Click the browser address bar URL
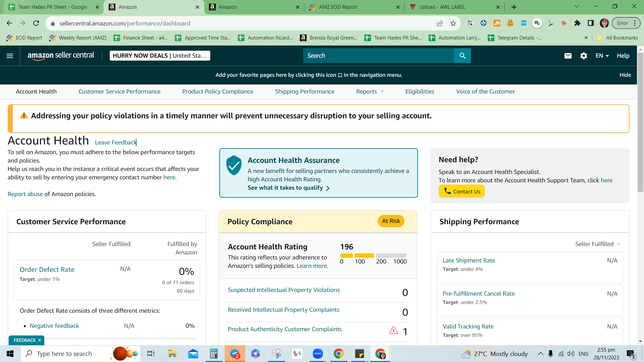This screenshot has height=362, width=644. point(125,23)
